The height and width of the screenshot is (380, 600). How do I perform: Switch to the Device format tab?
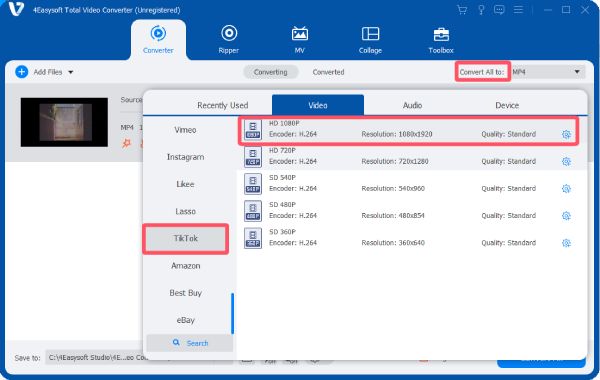(x=507, y=105)
